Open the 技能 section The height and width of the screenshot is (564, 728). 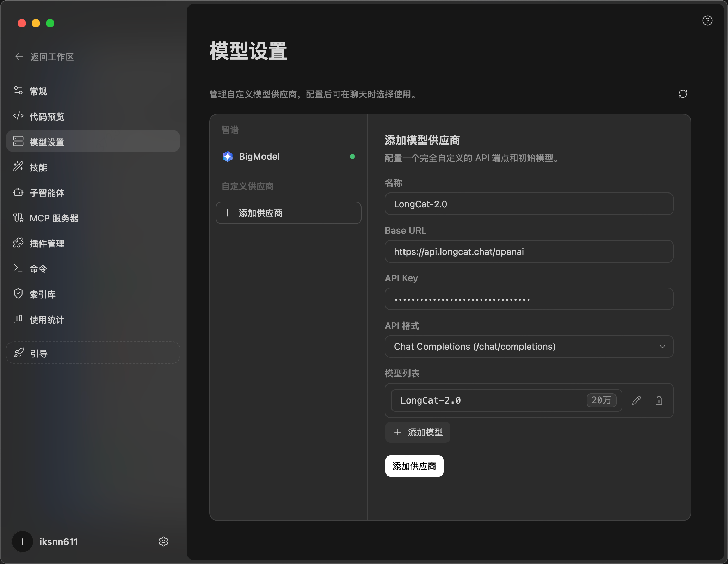[93, 167]
